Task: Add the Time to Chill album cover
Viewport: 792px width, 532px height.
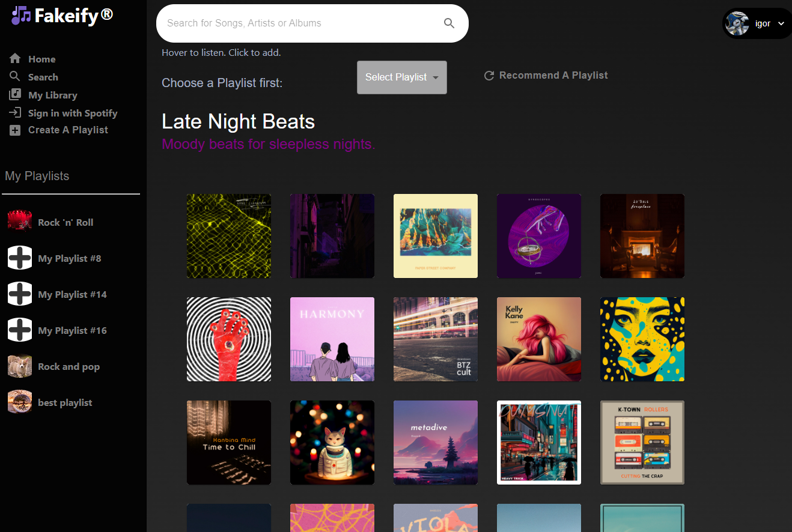Action: [229, 443]
